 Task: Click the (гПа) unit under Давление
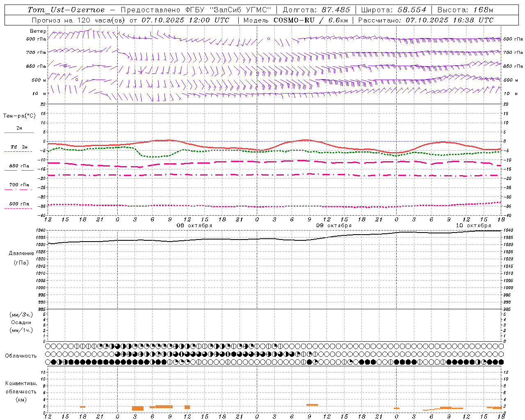pos(21,262)
